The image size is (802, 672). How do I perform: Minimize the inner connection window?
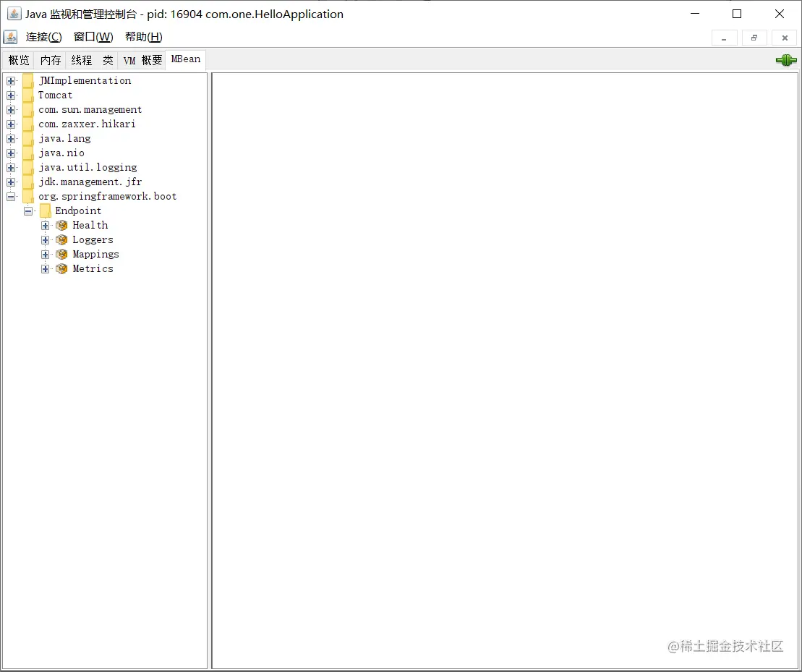click(x=724, y=38)
